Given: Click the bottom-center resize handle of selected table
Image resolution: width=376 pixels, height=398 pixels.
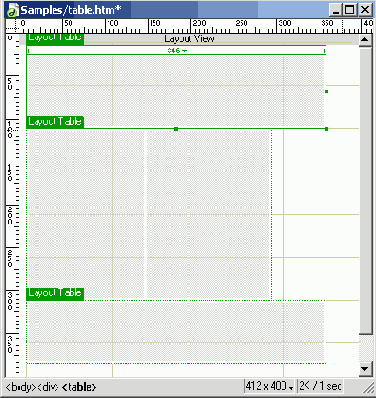Looking at the screenshot, I should pyautogui.click(x=176, y=129).
